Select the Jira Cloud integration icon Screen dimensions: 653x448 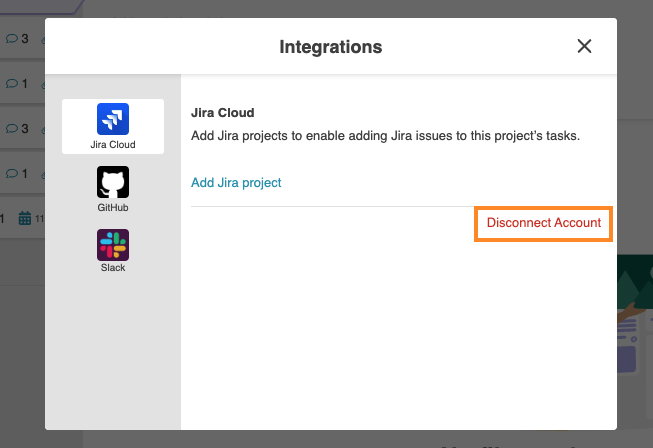113,119
